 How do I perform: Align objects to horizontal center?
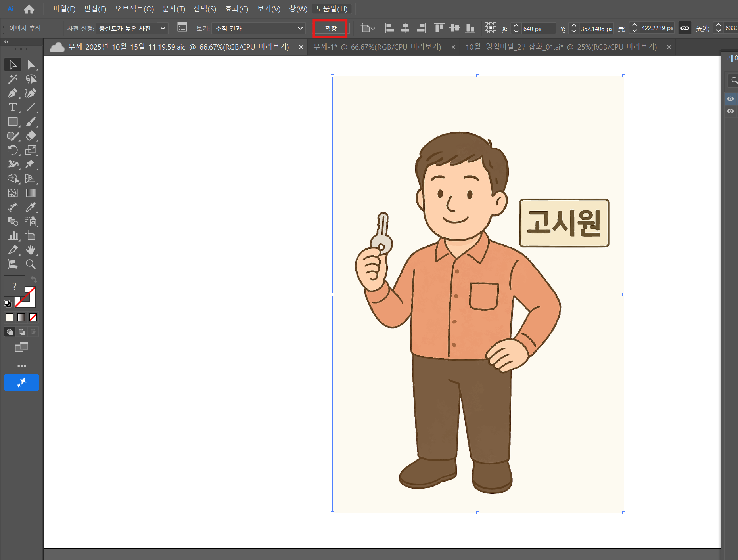click(405, 28)
